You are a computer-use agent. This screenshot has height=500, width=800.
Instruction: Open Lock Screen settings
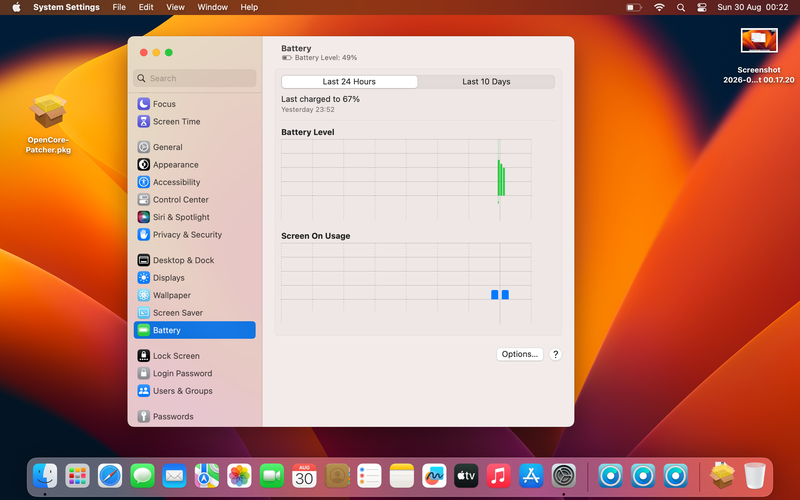point(194,356)
